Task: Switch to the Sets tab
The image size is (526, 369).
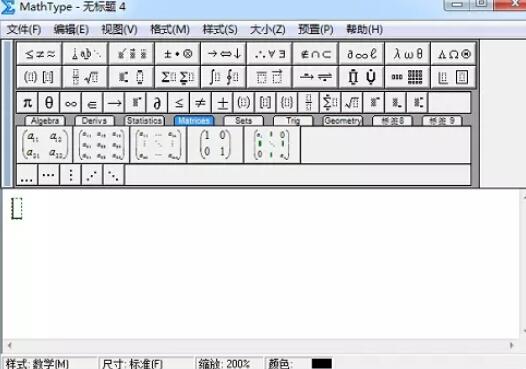Action: (244, 121)
